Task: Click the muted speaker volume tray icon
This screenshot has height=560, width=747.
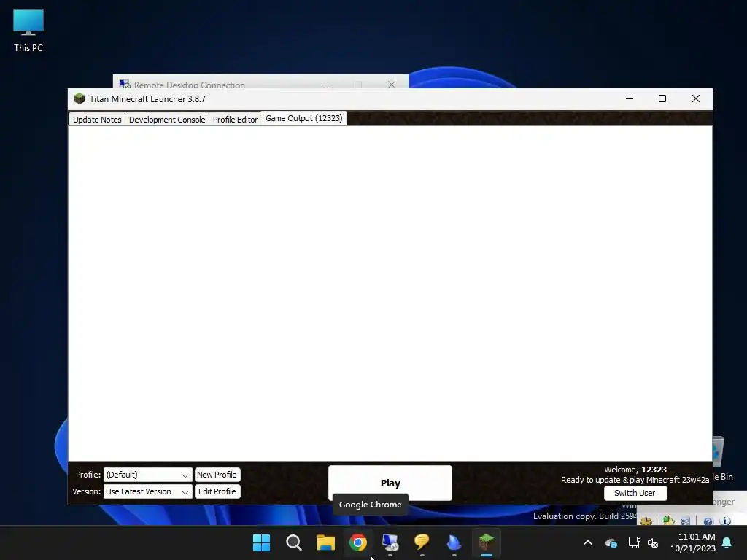Action: 653,542
